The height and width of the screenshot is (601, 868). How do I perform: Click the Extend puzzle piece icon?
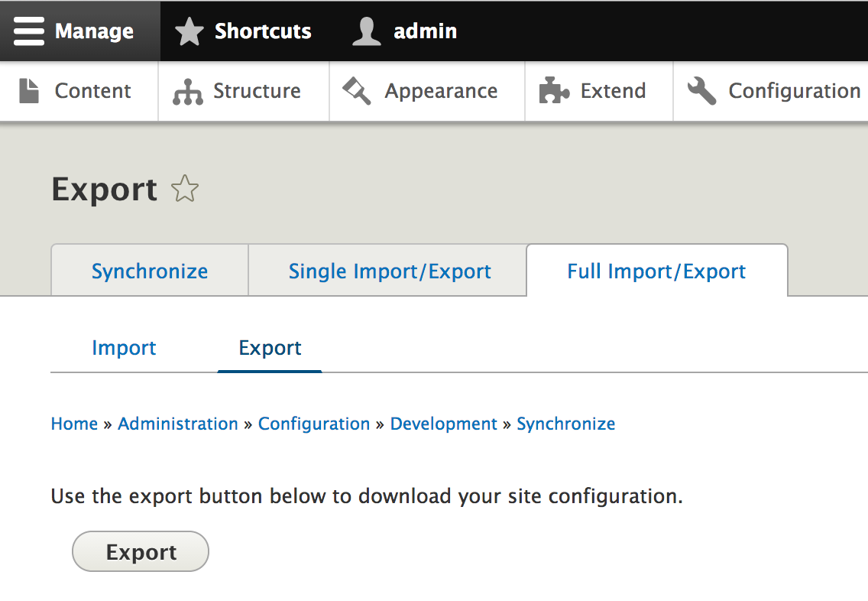pyautogui.click(x=554, y=90)
